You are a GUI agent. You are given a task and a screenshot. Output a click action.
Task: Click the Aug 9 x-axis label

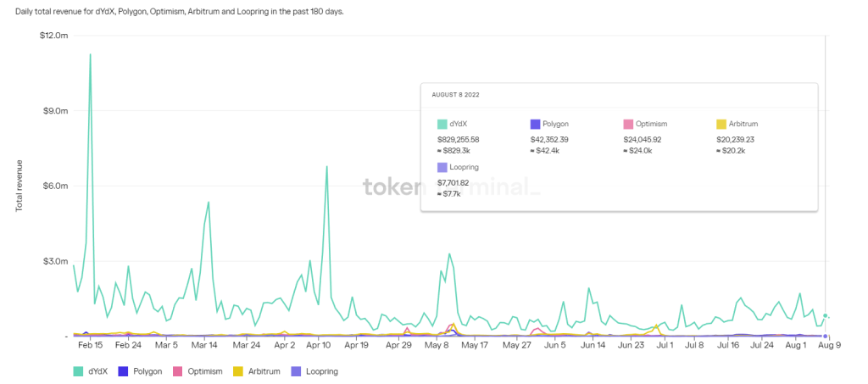830,345
